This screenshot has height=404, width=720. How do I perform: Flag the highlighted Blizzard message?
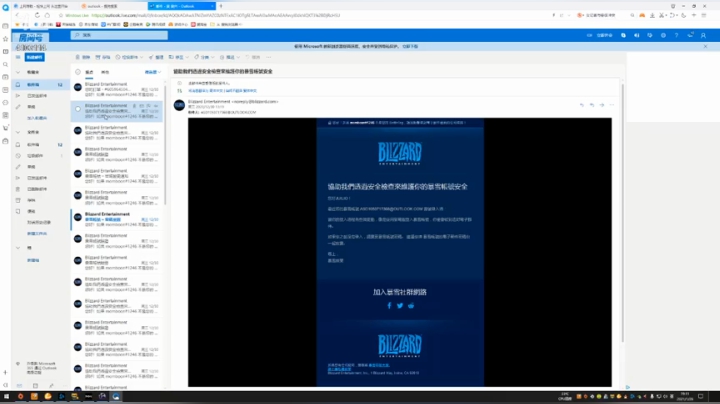pyautogui.click(x=149, y=106)
